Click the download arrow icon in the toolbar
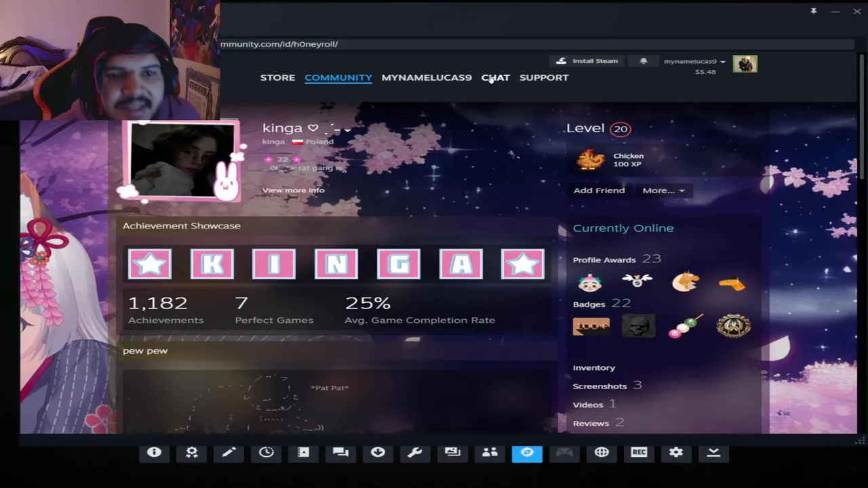This screenshot has width=868, height=488. (x=378, y=453)
